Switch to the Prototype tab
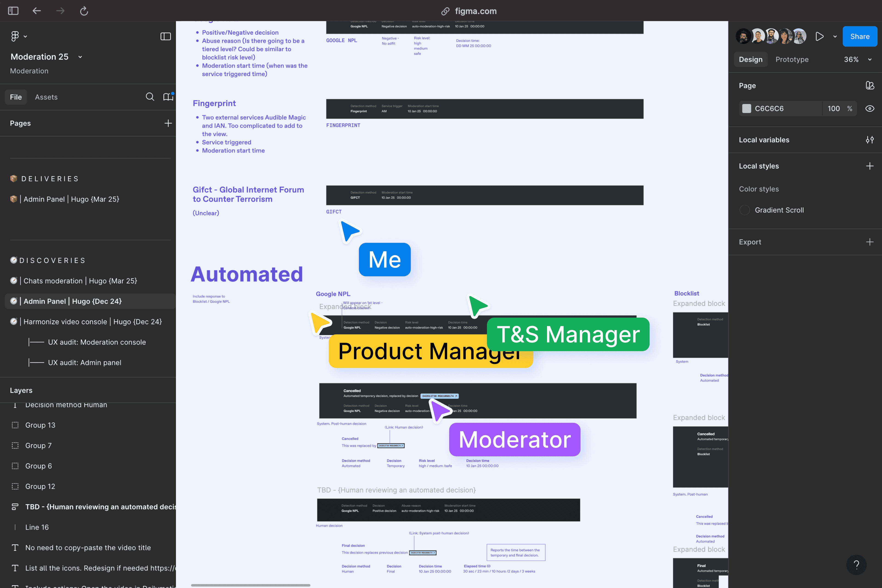The image size is (882, 588). pyautogui.click(x=792, y=59)
